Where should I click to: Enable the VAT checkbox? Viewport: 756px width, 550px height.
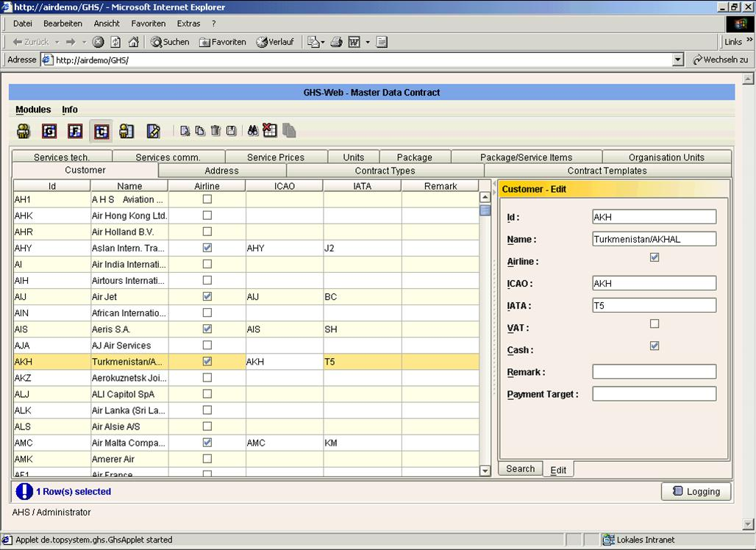[x=655, y=324]
